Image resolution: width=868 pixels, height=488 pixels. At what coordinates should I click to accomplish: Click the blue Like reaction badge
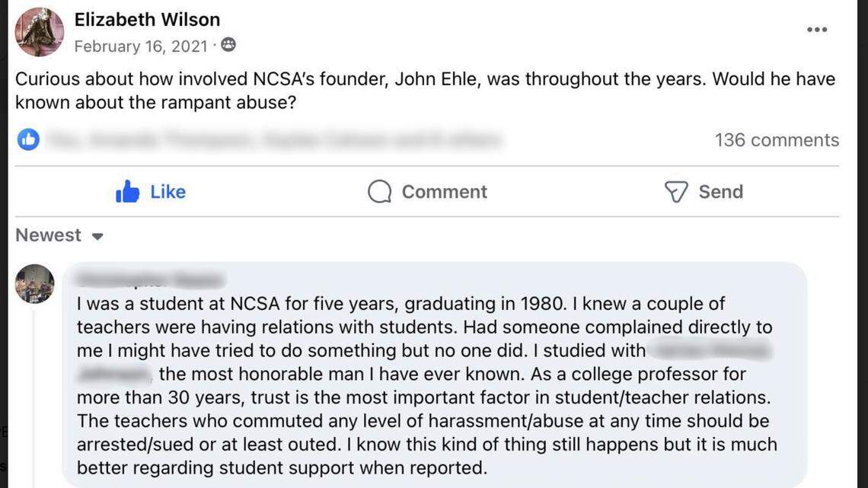click(27, 139)
